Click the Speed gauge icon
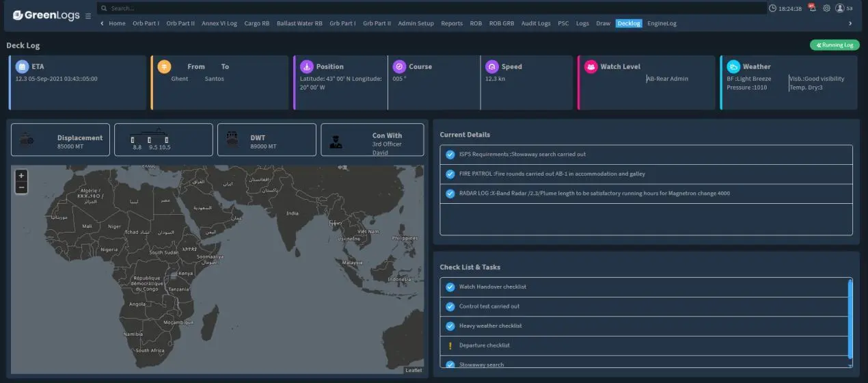Image resolution: width=868 pixels, height=383 pixels. tap(492, 66)
